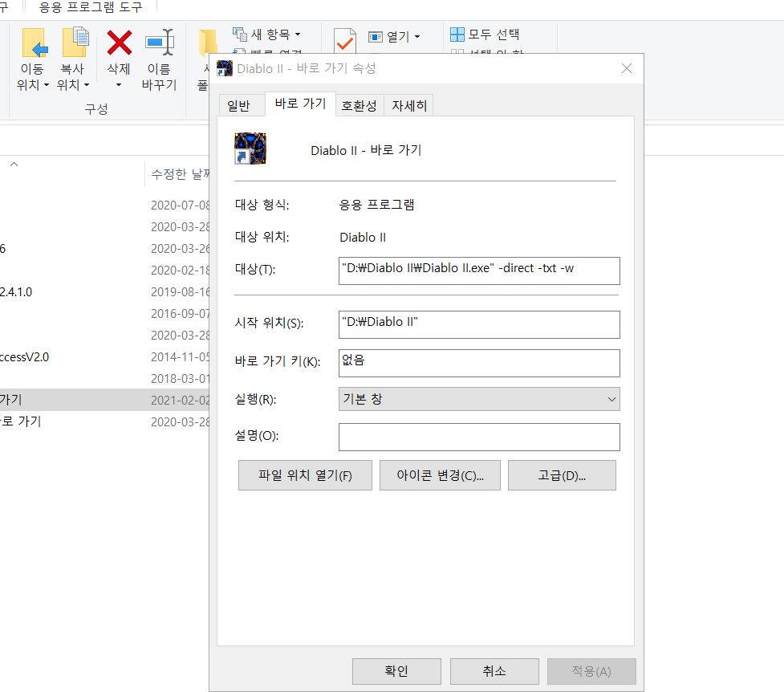This screenshot has height=692, width=784.
Task: Close the shortcut properties dialog
Action: [627, 68]
